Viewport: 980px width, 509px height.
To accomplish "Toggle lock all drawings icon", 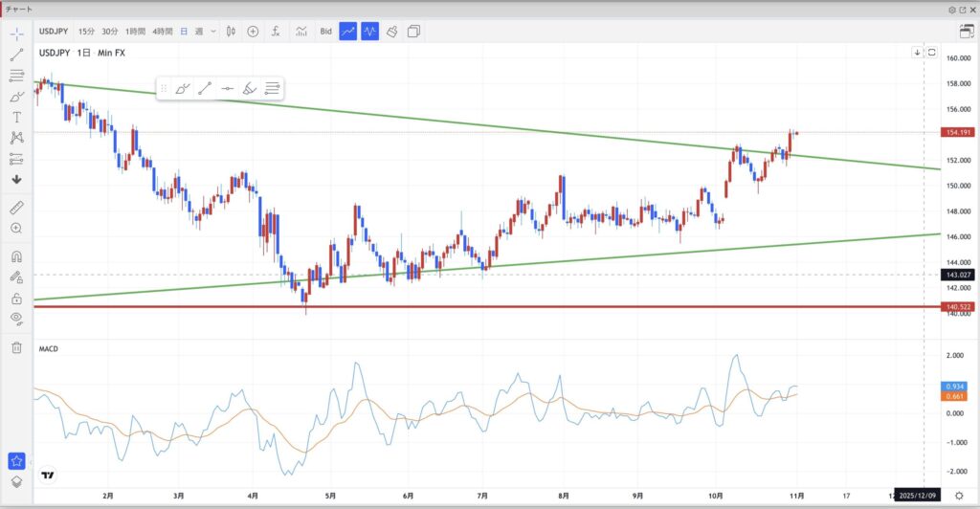I will coord(16,298).
